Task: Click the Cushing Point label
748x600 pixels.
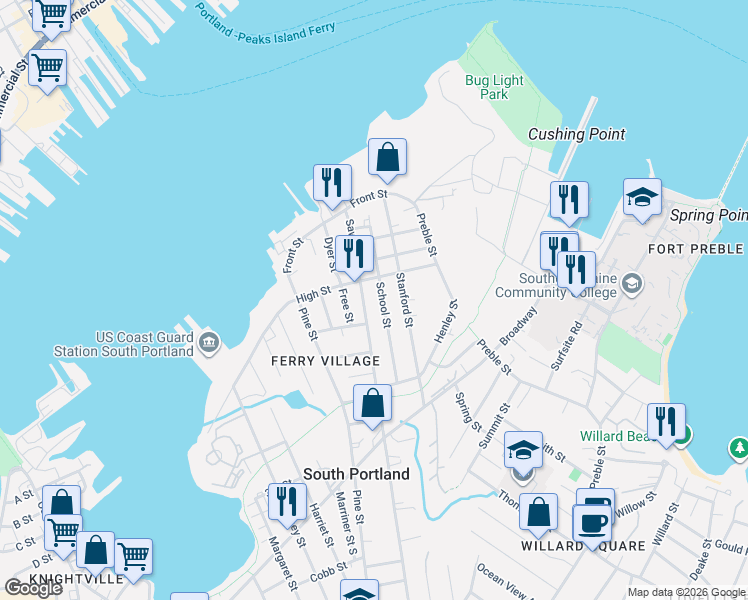Action: pos(576,134)
